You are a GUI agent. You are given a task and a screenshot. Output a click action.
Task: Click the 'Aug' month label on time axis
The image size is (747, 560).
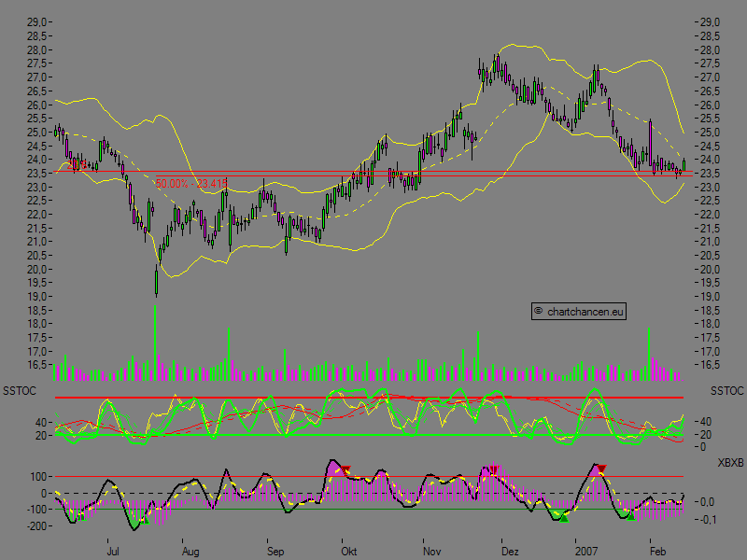(x=190, y=552)
